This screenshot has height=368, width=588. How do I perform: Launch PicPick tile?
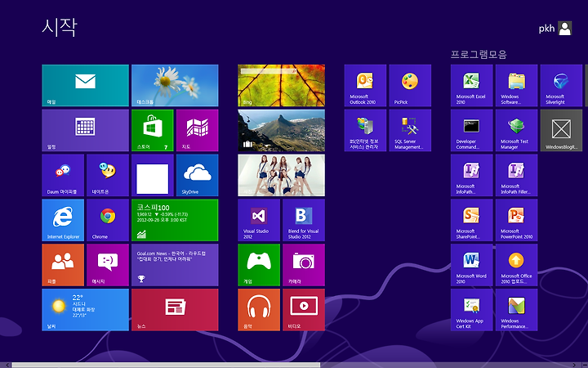pos(410,85)
